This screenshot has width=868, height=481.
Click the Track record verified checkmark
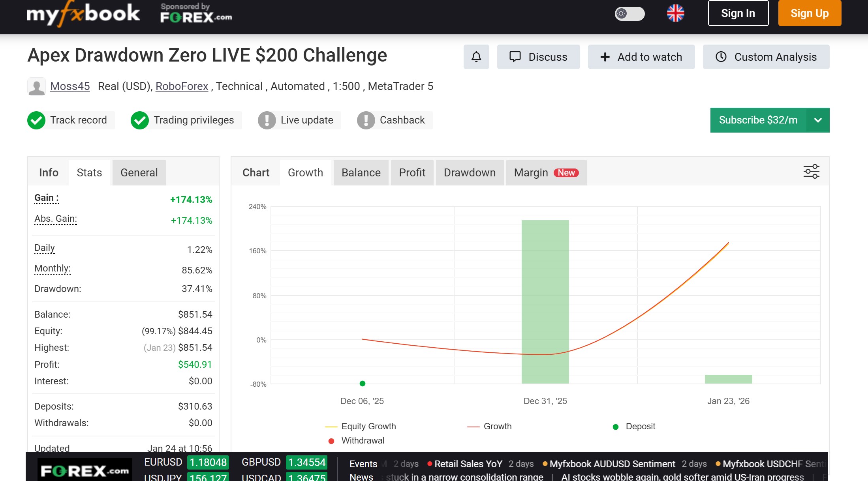[x=36, y=120]
